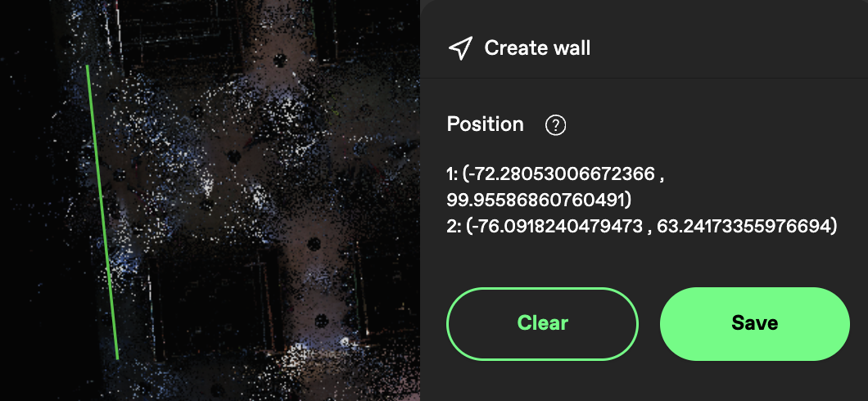Screen dimensions: 868x401
Task: Save the newly drawn wall
Action: tap(754, 323)
